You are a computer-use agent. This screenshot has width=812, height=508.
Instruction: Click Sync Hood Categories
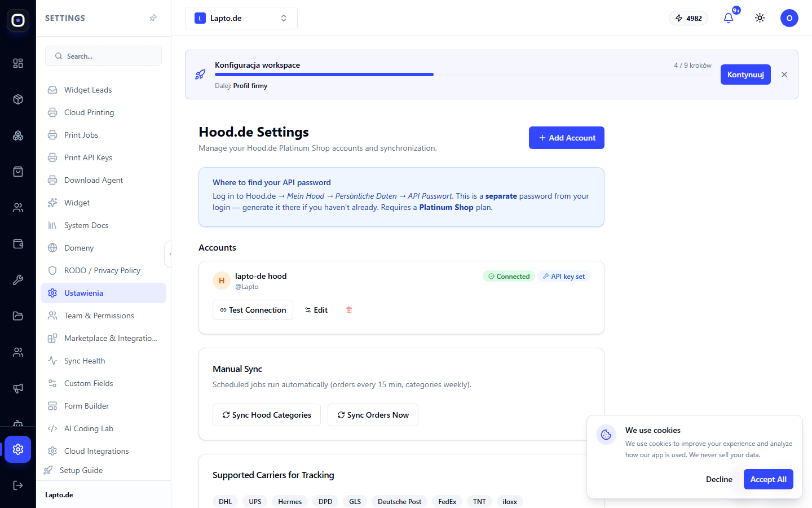[x=267, y=415]
